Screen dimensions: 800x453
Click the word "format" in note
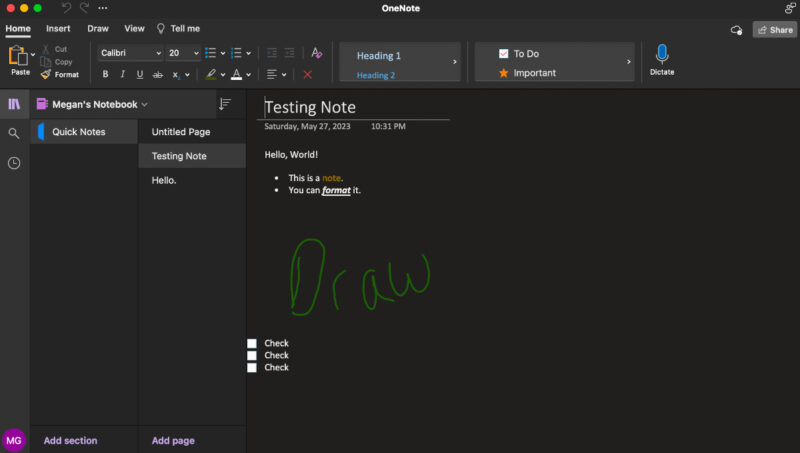point(336,190)
